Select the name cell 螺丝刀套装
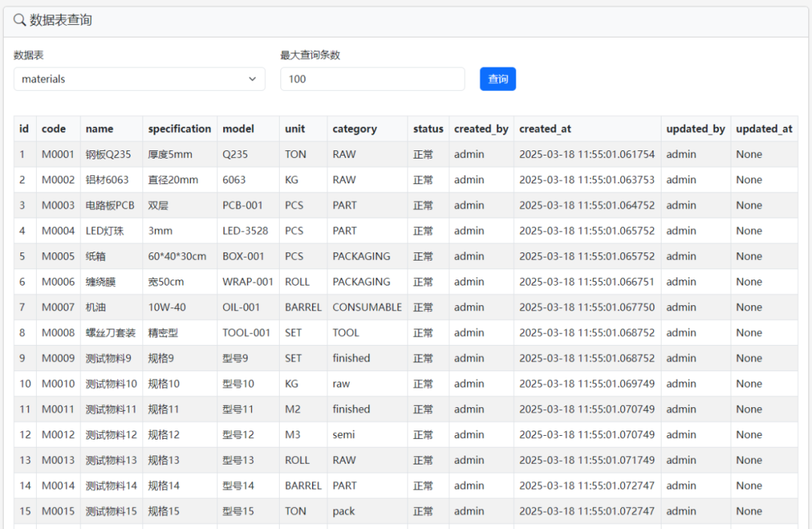Viewport: 812px width, 529px height. (x=111, y=333)
